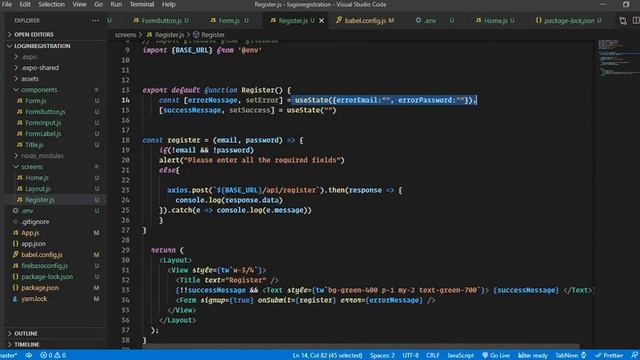The width and height of the screenshot is (640, 360).
Task: Click the JS icon on FormButton.js tab
Action: coord(136,20)
